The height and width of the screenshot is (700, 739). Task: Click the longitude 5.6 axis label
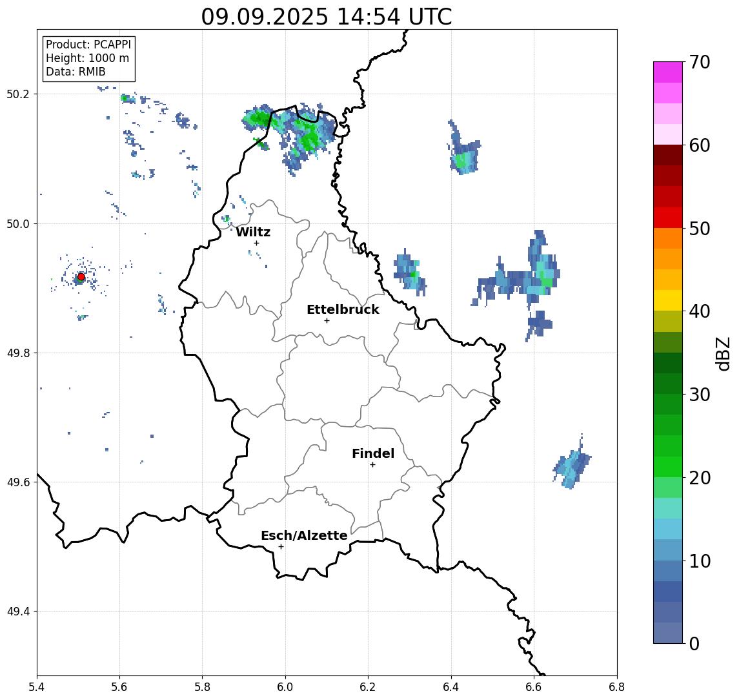(x=119, y=687)
